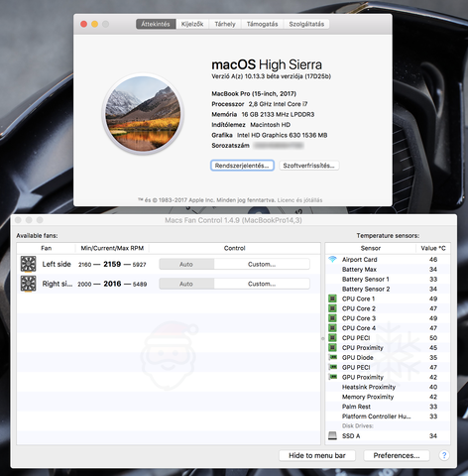Click the CPU PECI chip icon
Image resolution: width=468 pixels, height=476 pixels.
(332, 338)
